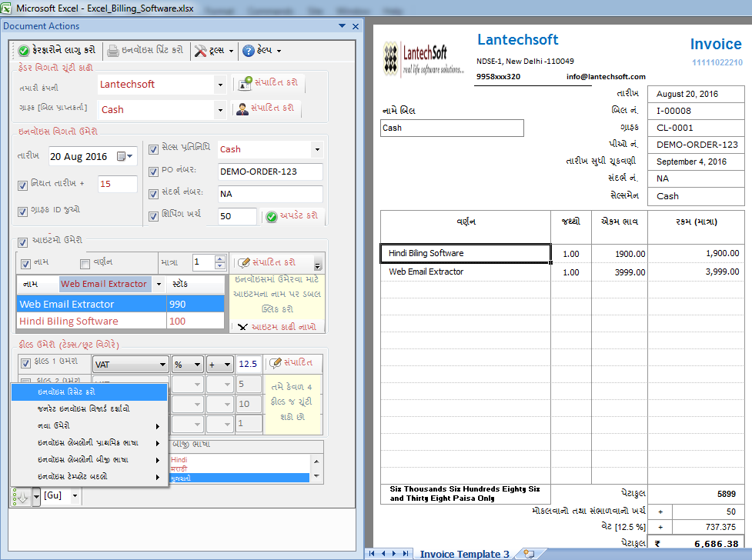Viewport: 752px width, 560px height.
Task: Go to first sheet navigation arrow
Action: 372,553
